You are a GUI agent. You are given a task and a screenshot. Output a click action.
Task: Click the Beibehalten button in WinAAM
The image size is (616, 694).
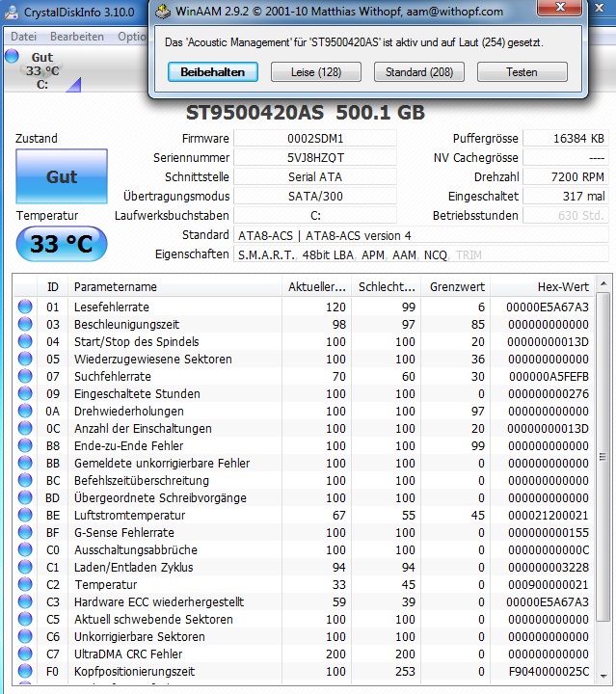point(213,72)
